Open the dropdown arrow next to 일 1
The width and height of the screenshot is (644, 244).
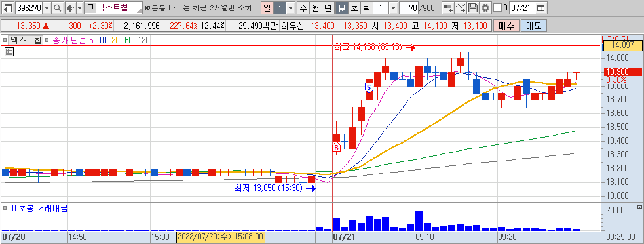pyautogui.click(x=290, y=8)
